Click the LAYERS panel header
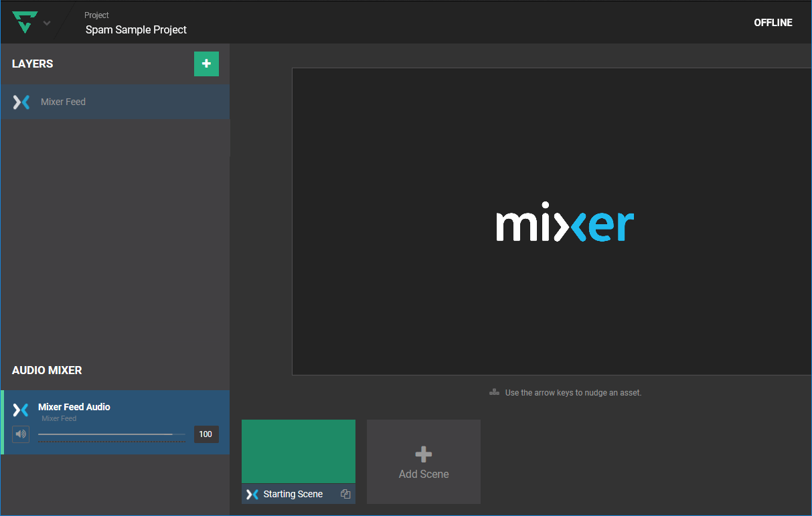Screen dimensions: 812x516 pos(33,64)
